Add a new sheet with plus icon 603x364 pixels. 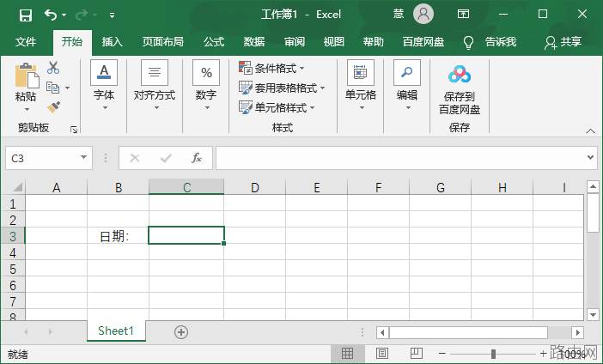[180, 332]
